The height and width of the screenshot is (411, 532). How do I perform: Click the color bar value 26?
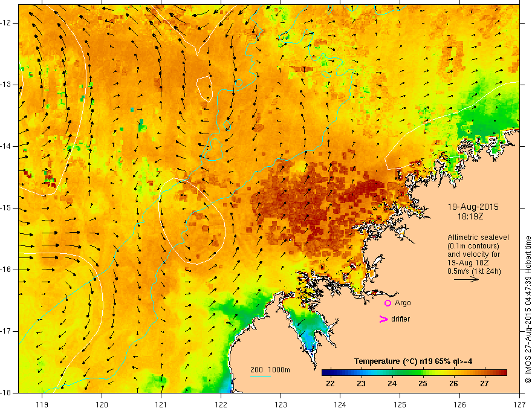coord(453,384)
